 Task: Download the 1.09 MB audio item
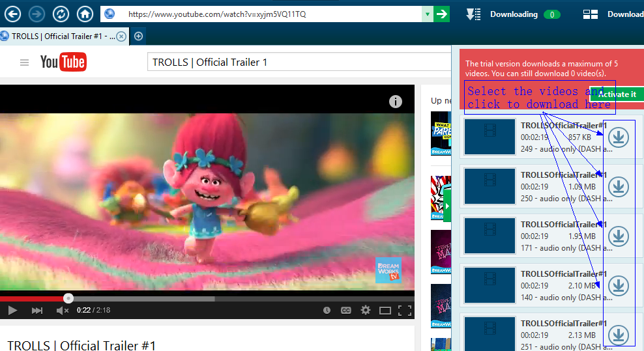coord(619,187)
